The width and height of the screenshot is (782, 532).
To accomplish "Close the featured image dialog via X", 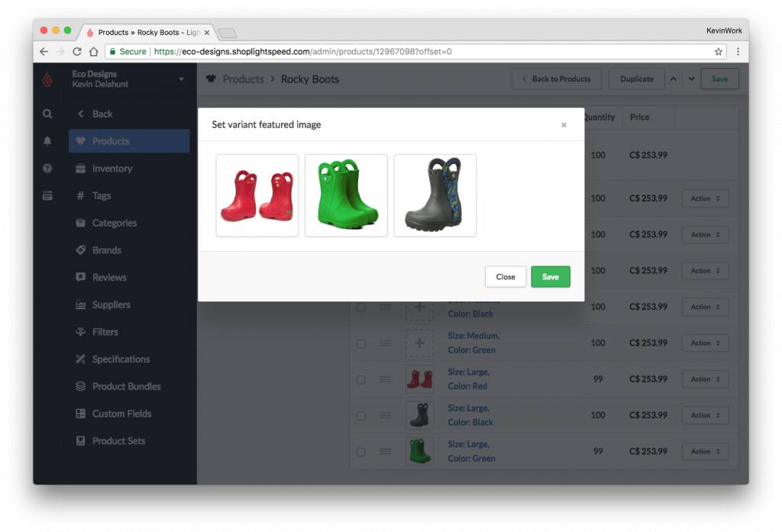I will [x=564, y=125].
